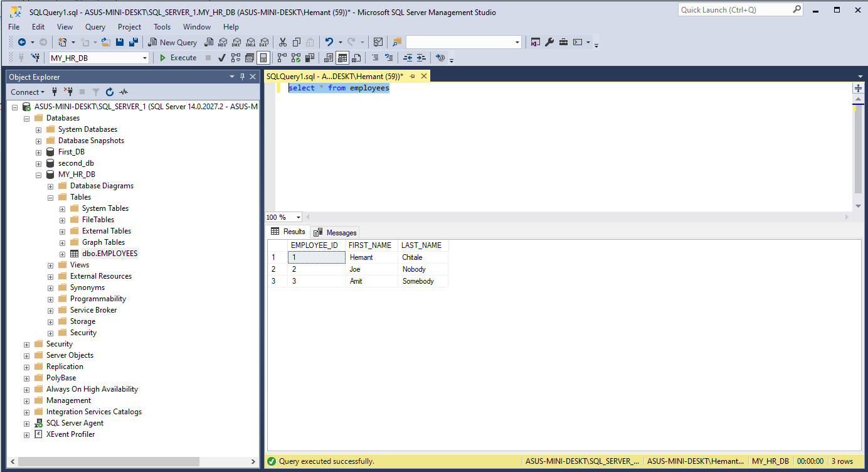Close the SQLQuery1.sql tab
Screen dimensions: 868x472
[424, 77]
